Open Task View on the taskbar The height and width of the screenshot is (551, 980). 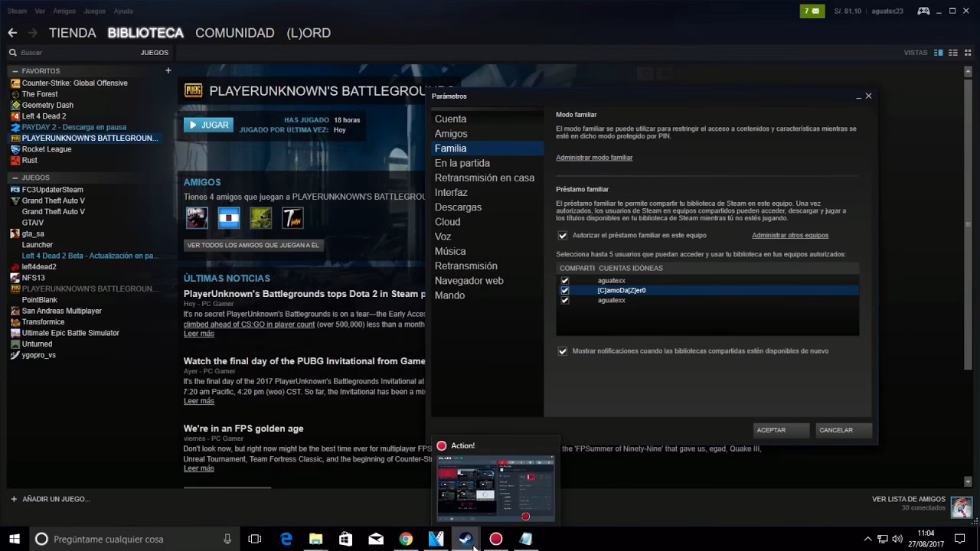(255, 539)
